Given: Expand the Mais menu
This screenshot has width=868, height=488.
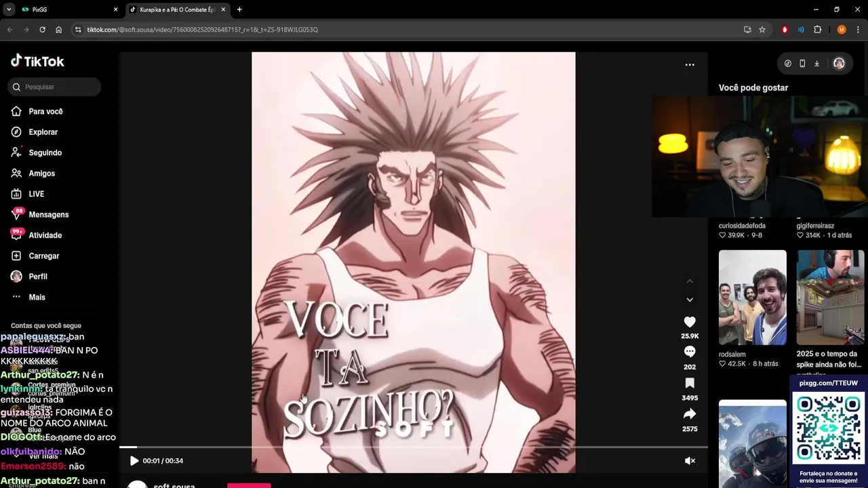Looking at the screenshot, I should click(28, 297).
